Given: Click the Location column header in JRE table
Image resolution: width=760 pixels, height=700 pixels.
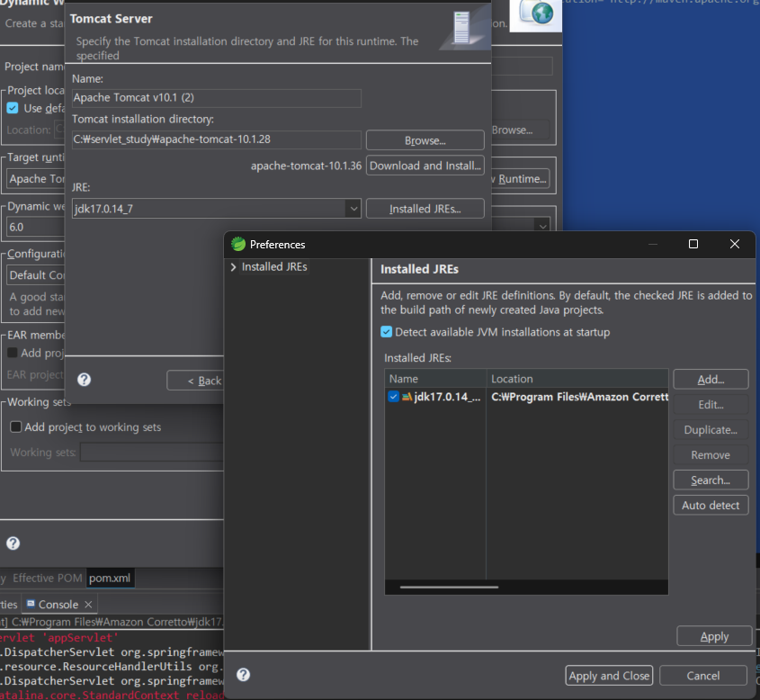Looking at the screenshot, I should point(577,379).
